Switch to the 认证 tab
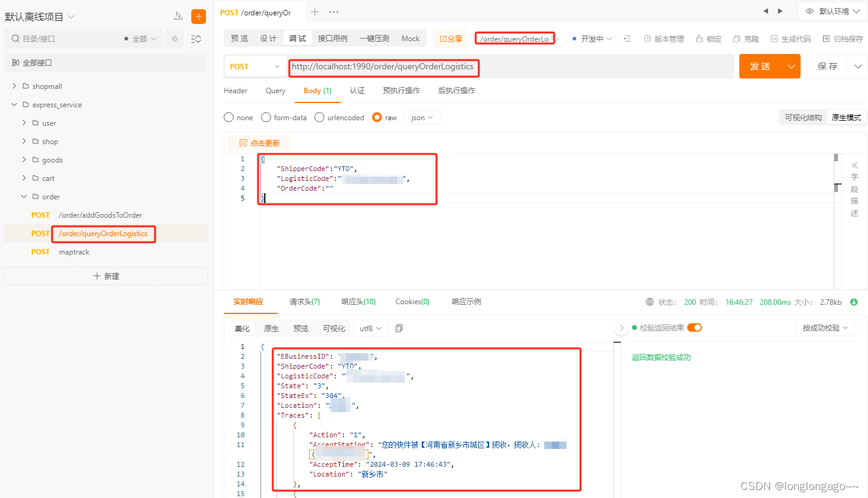This screenshot has height=498, width=868. 357,91
